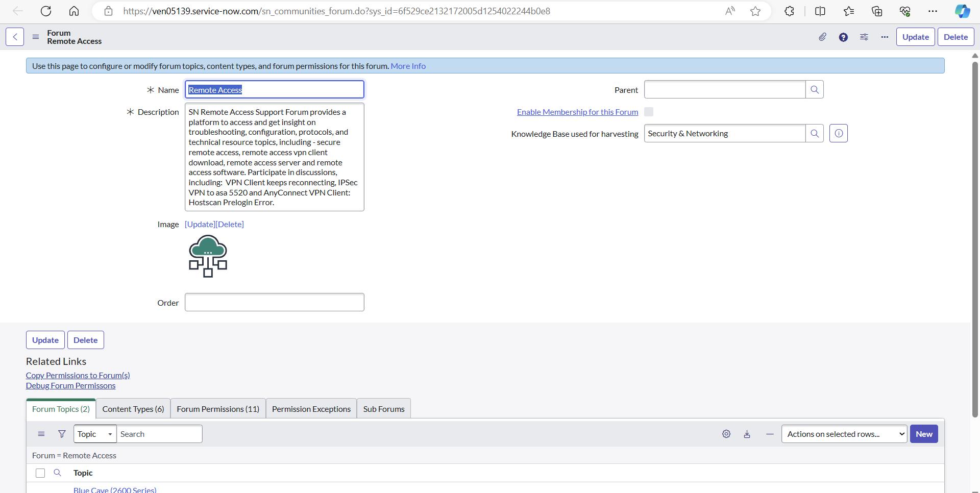
Task: Open browser extensions icon
Action: 789,11
